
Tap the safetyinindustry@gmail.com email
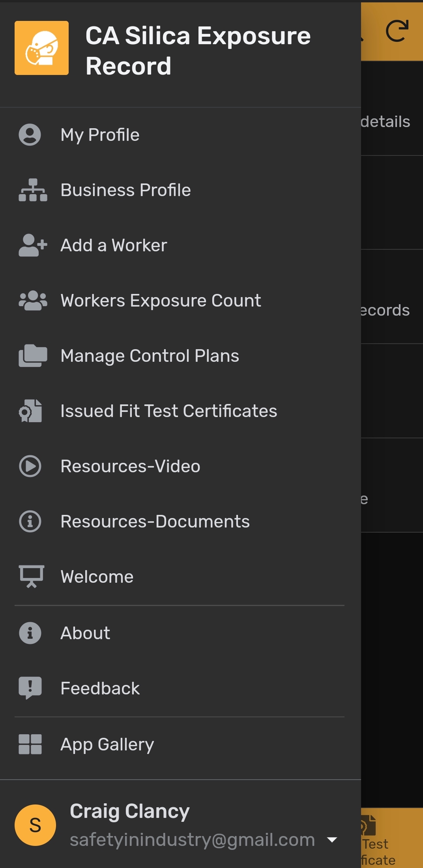coord(192,840)
